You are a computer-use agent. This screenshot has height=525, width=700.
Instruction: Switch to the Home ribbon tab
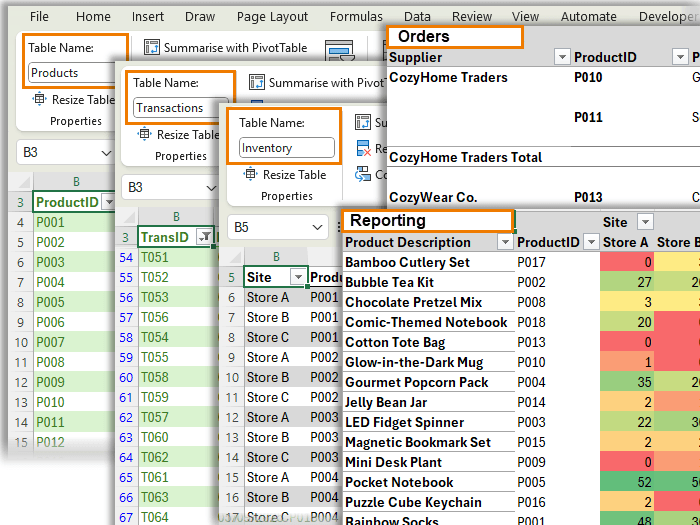pos(93,17)
